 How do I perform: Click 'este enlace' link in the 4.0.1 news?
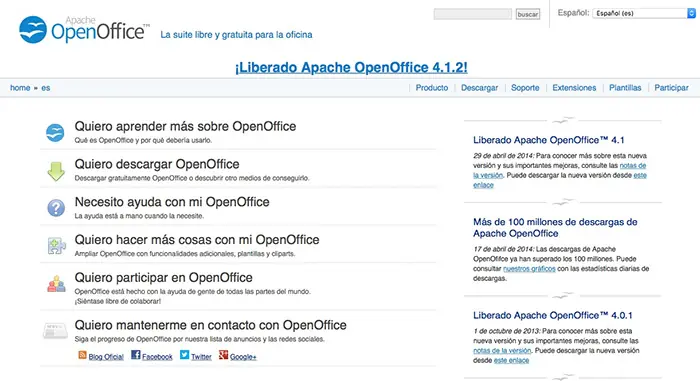click(x=511, y=360)
